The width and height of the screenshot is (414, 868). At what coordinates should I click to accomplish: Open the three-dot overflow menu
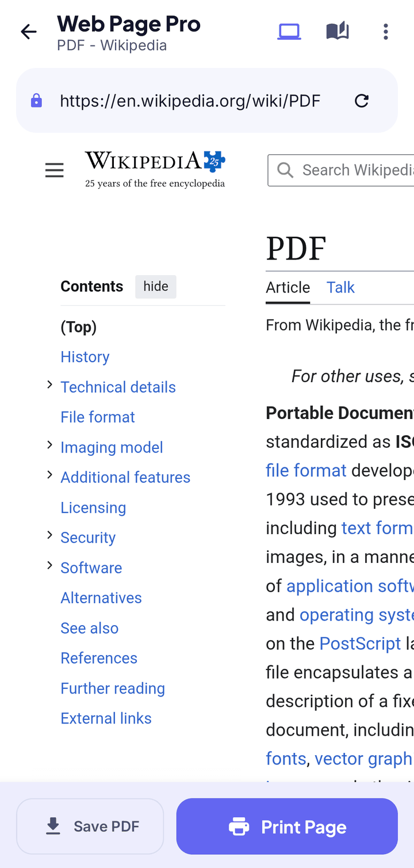coord(386,32)
